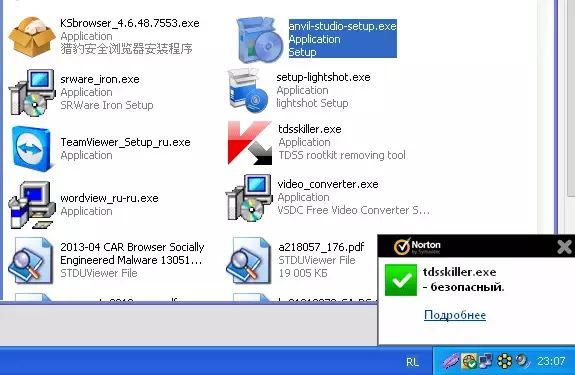Click the taskbar clock showing 23:07
Image resolution: width=575 pixels, height=375 pixels.
tap(551, 361)
